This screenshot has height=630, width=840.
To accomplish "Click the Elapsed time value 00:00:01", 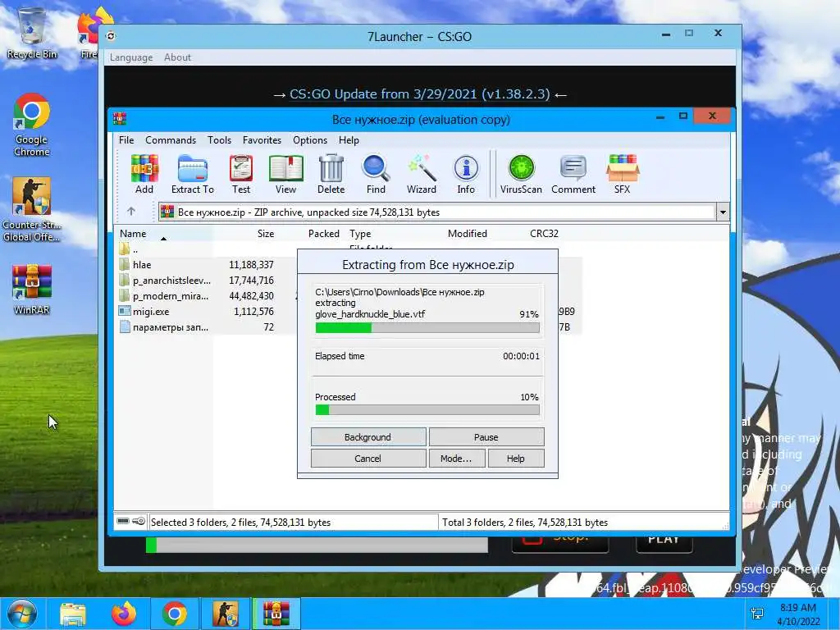I will 521,356.
